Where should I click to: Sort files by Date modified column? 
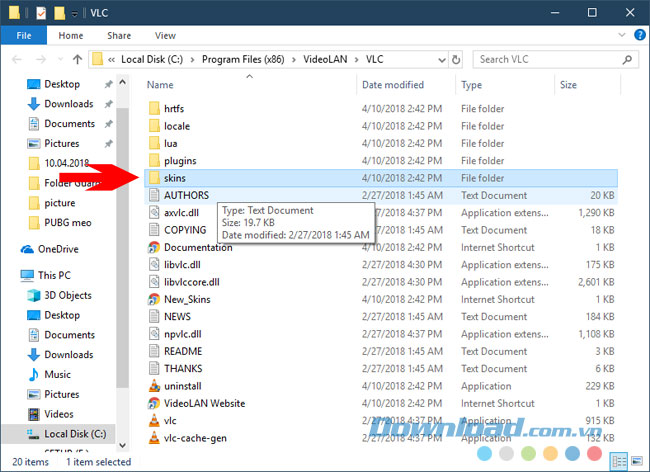[393, 85]
